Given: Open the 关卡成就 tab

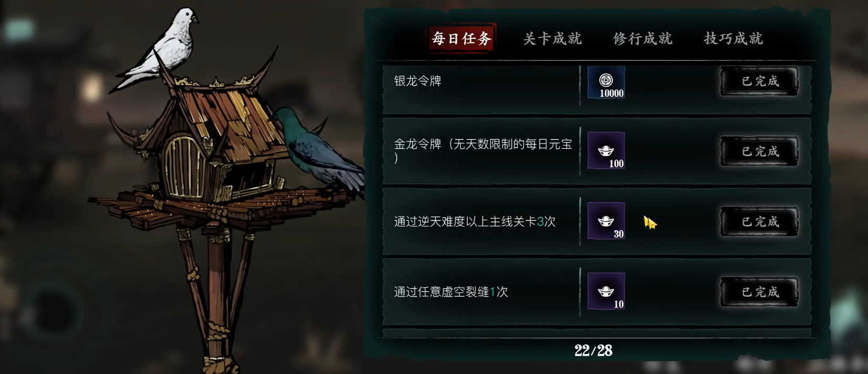Looking at the screenshot, I should (x=552, y=38).
